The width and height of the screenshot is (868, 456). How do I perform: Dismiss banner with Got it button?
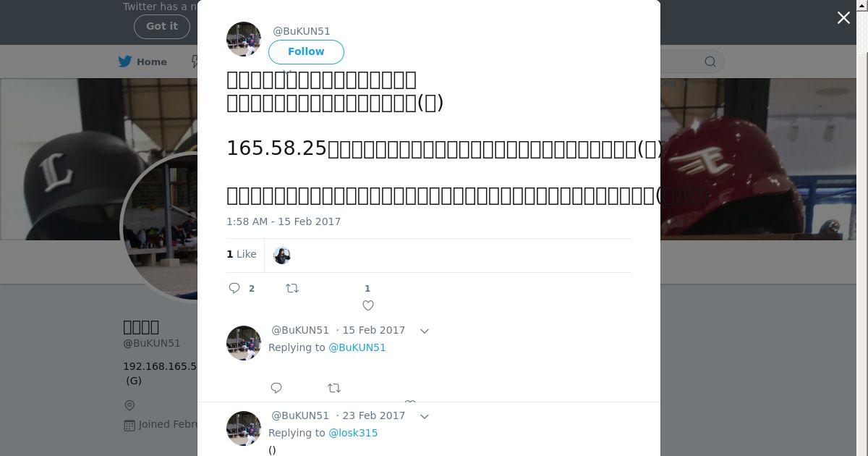[162, 26]
